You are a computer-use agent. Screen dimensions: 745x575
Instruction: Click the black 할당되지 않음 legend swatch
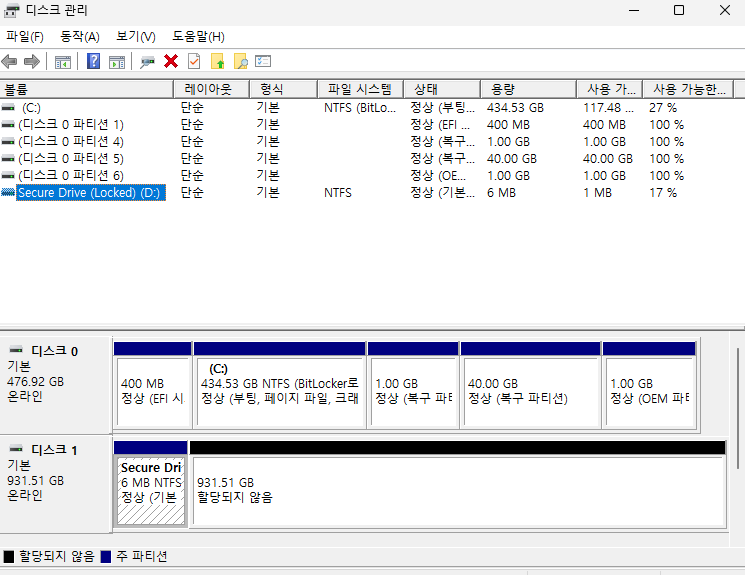(x=9, y=556)
